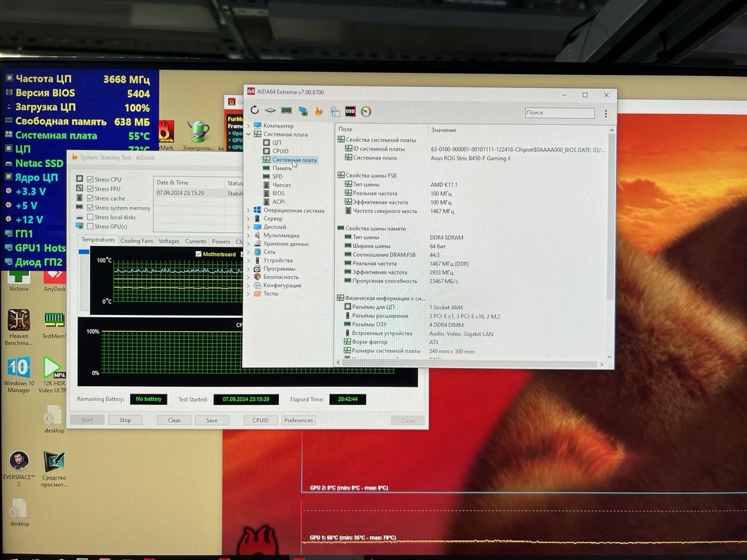The image size is (747, 560).
Task: Select the BIOS tree item
Action: coord(278,193)
